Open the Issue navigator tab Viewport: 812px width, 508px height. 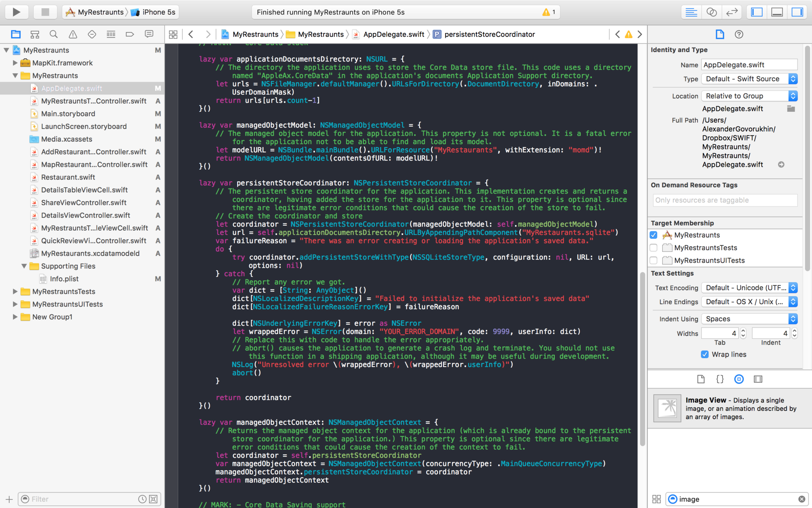click(73, 34)
